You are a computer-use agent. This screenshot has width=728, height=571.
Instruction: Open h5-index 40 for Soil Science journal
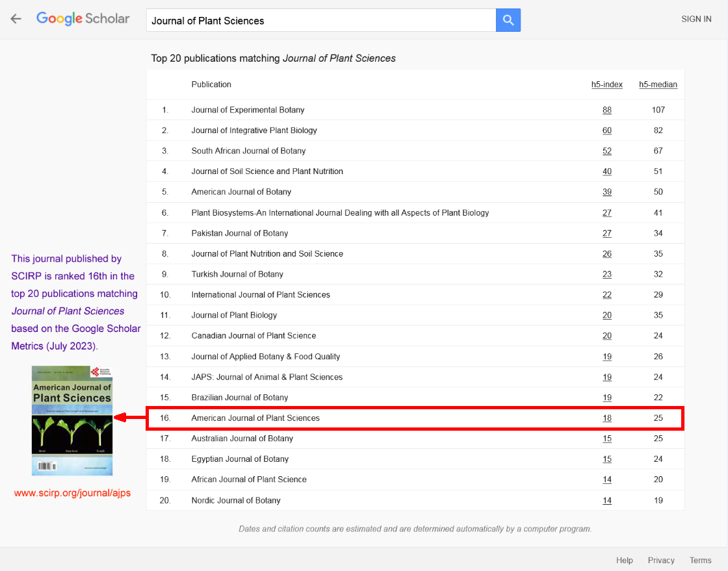(606, 171)
